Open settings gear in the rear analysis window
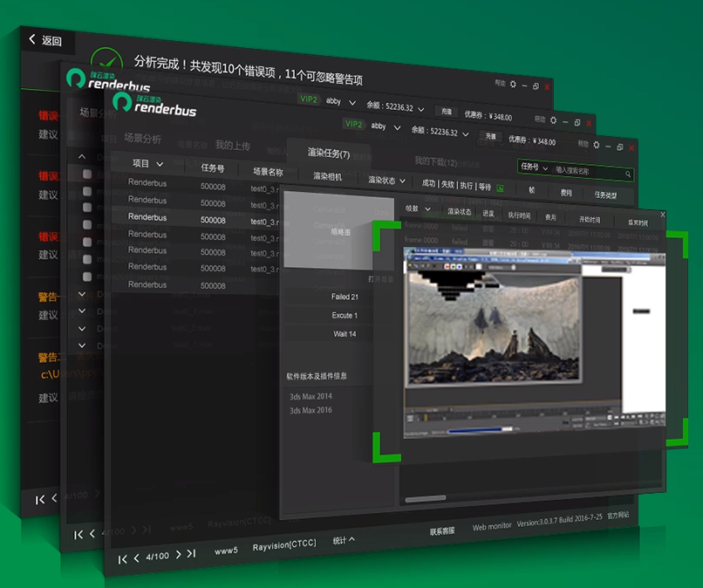Viewport: 703px width, 588px height. click(x=513, y=85)
